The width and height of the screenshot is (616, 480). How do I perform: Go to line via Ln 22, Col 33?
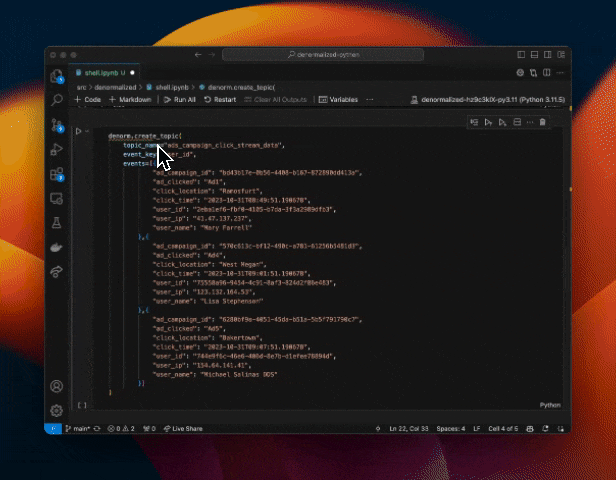coord(409,429)
